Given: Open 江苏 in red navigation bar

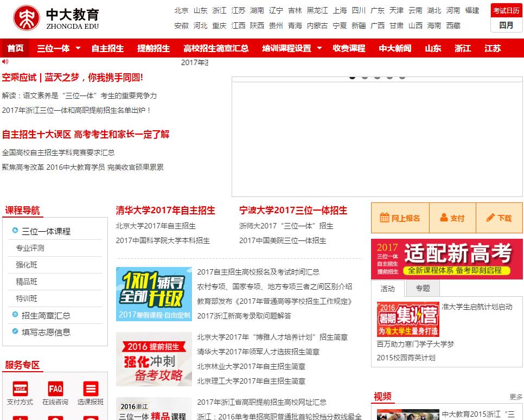Looking at the screenshot, I should click(493, 48).
